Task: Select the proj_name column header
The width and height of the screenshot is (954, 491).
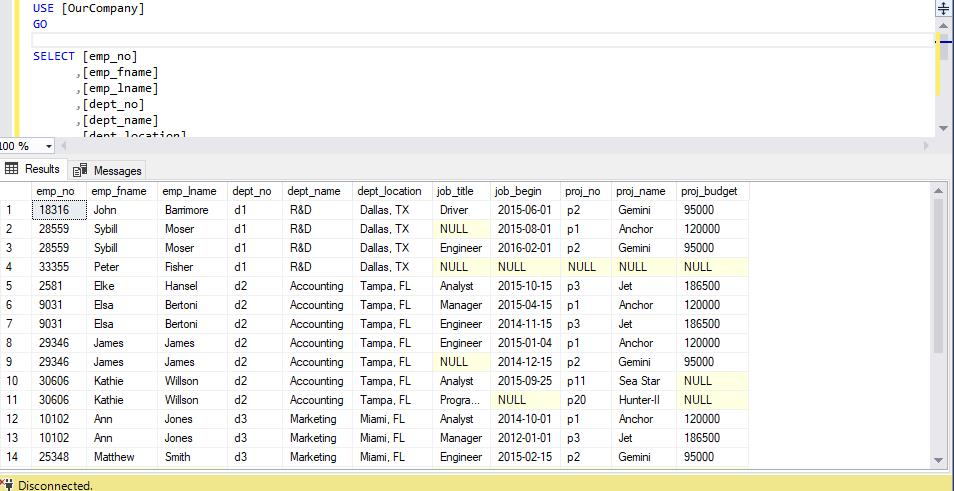Action: point(644,191)
